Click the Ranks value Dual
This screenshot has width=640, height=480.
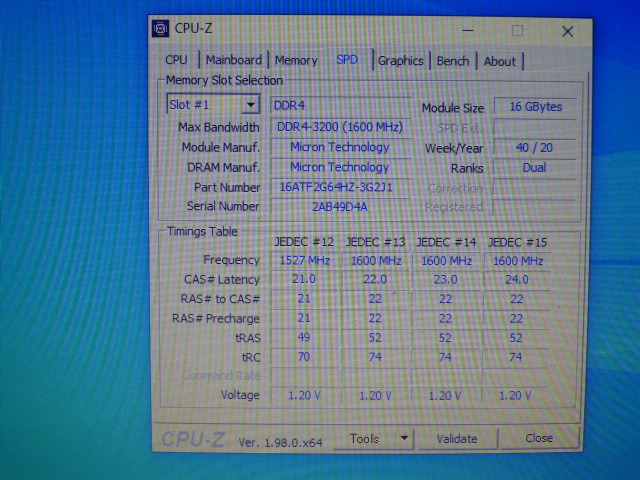[x=534, y=167]
